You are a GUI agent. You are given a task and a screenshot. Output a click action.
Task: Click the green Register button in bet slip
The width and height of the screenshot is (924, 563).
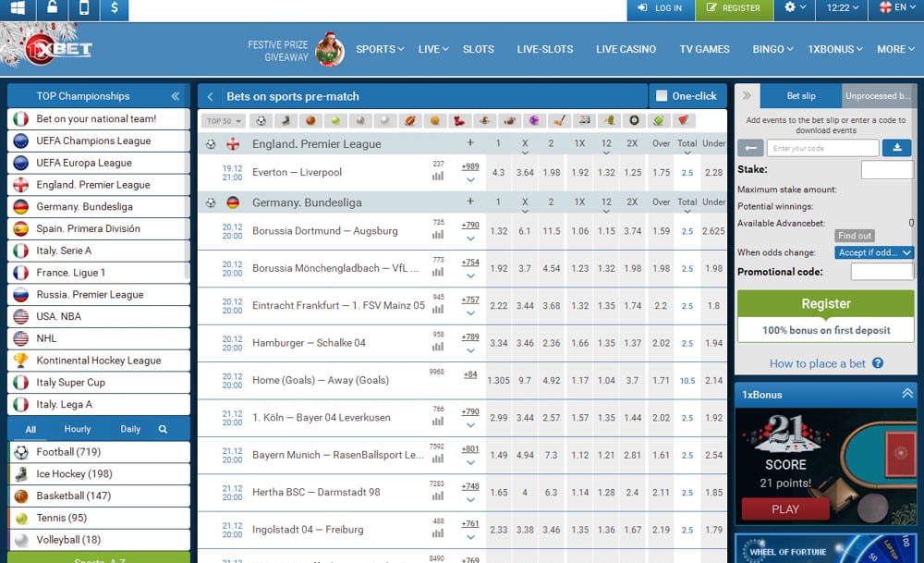point(826,304)
